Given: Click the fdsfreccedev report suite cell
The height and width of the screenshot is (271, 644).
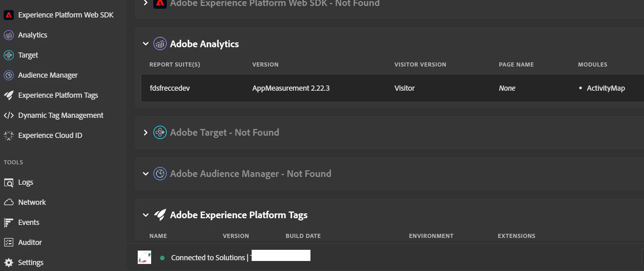Looking at the screenshot, I should click(x=170, y=88).
